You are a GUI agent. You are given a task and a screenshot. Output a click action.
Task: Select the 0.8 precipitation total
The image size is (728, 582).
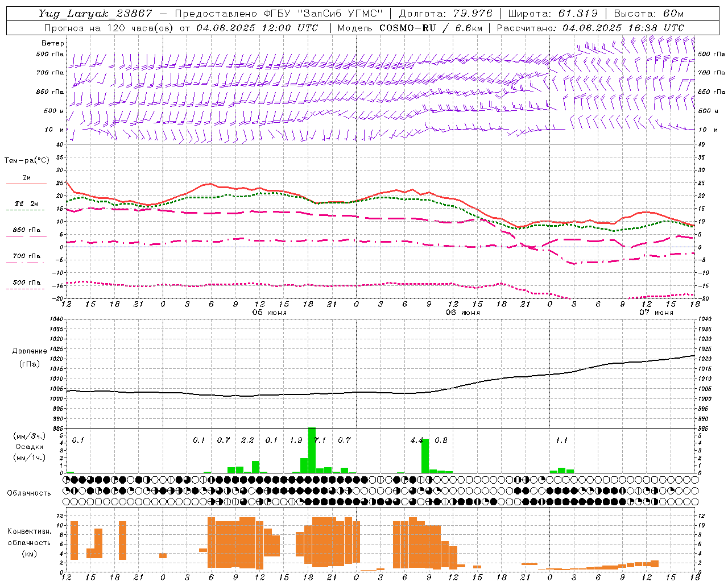(441, 440)
